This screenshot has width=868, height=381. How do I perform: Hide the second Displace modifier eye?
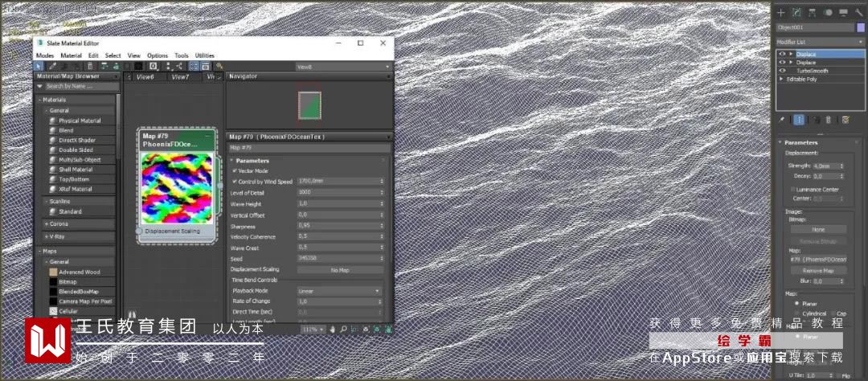(x=782, y=63)
